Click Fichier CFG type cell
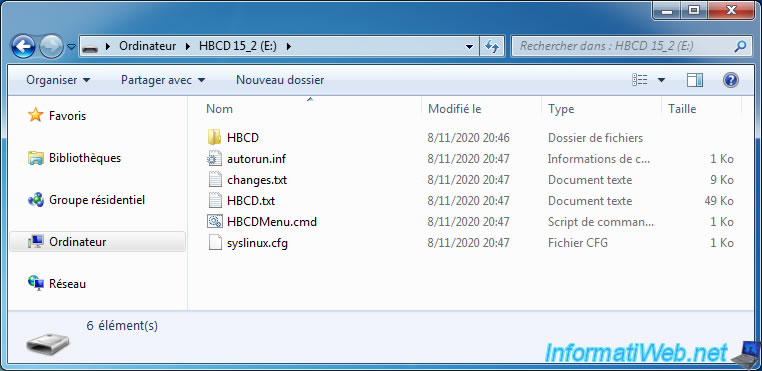The height and width of the screenshot is (371, 762). coord(578,243)
